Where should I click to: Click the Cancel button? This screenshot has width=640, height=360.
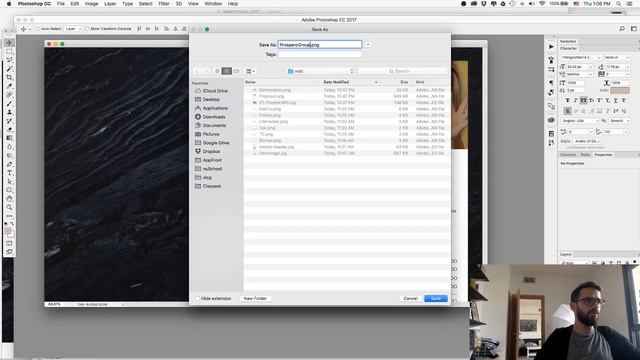(x=410, y=298)
